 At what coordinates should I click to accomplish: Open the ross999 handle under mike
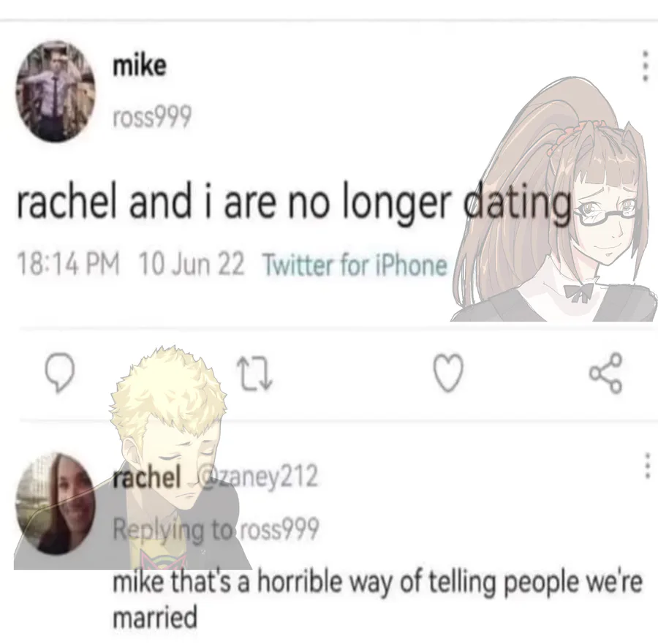point(152,116)
